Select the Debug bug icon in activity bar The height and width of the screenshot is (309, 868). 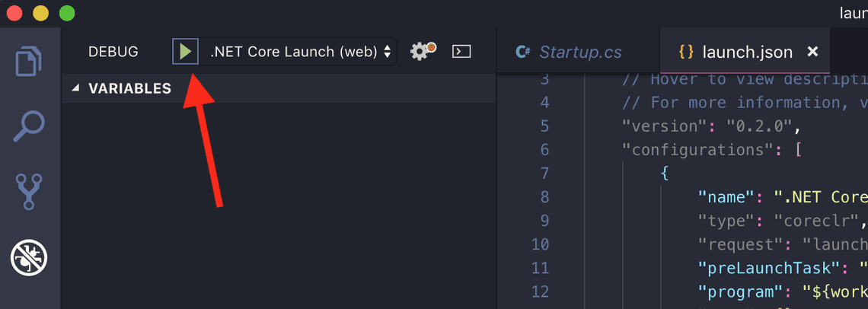30,258
